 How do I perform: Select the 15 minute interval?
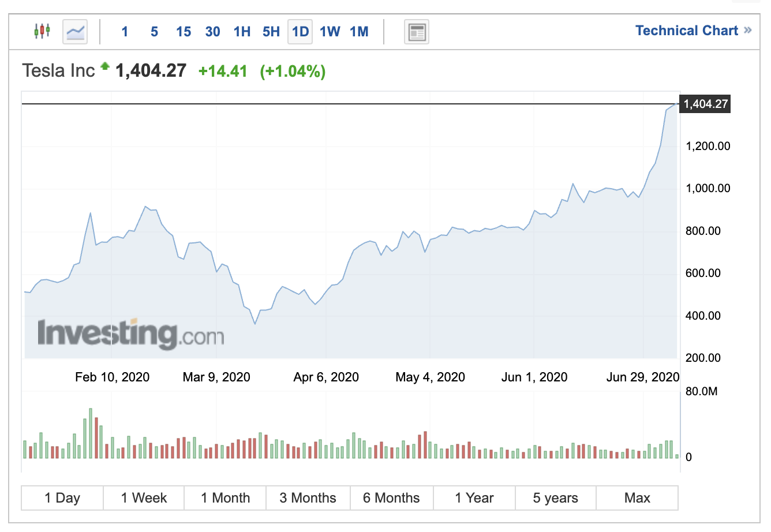(x=184, y=32)
